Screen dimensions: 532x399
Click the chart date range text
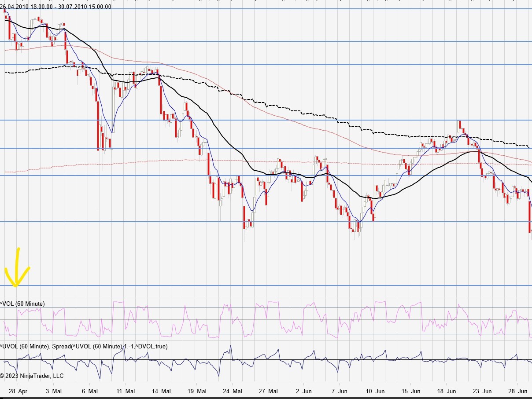click(56, 7)
